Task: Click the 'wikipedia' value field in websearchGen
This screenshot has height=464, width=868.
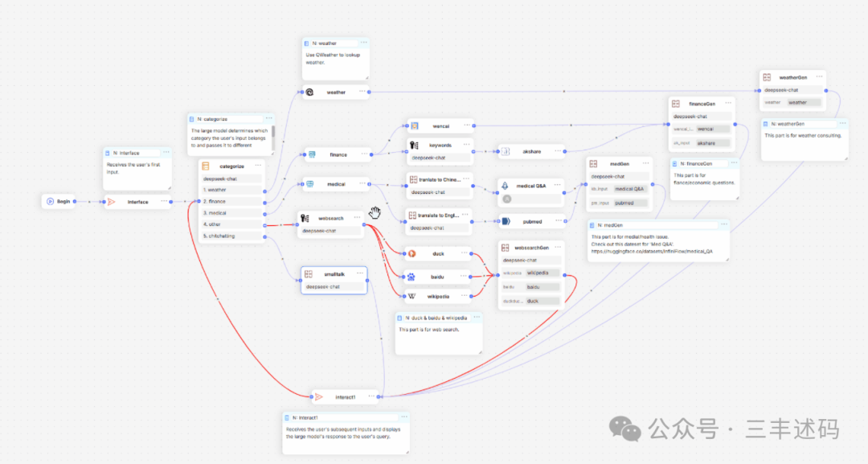Action: [x=542, y=273]
